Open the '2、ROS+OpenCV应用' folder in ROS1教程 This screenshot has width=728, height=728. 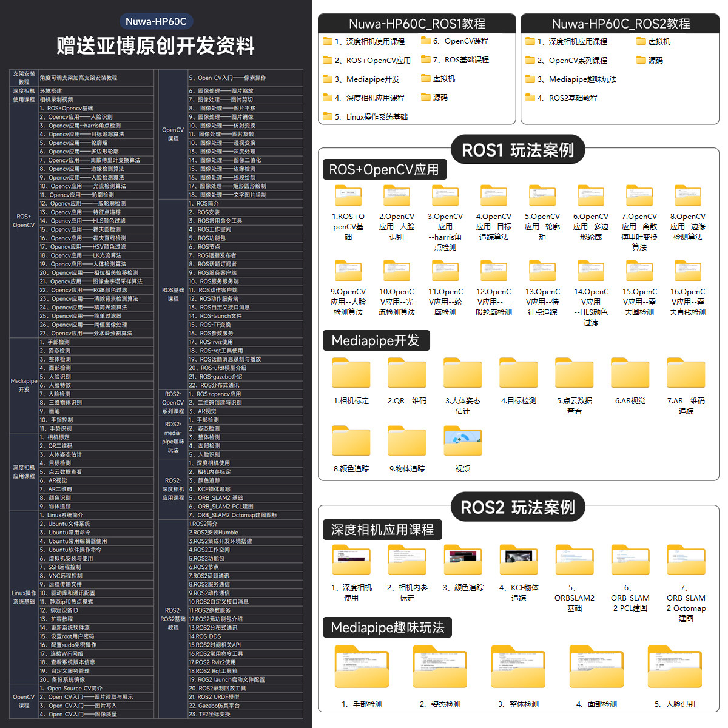click(x=366, y=60)
